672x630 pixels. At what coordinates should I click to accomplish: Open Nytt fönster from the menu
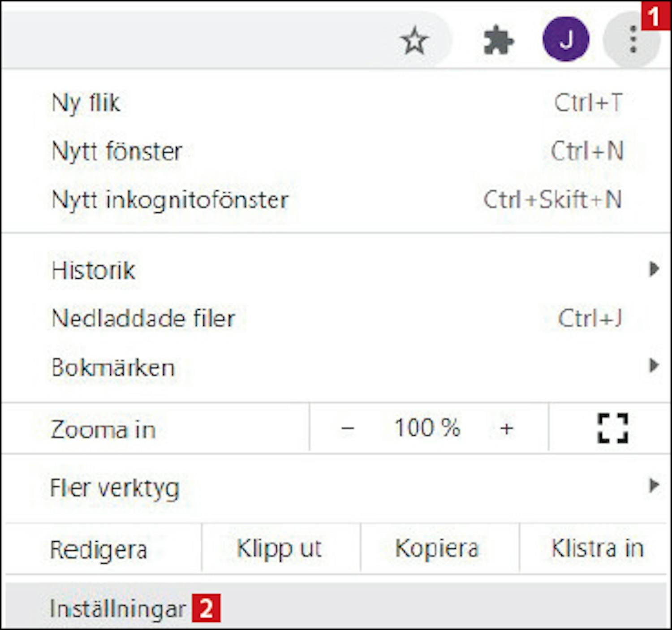pos(117,151)
